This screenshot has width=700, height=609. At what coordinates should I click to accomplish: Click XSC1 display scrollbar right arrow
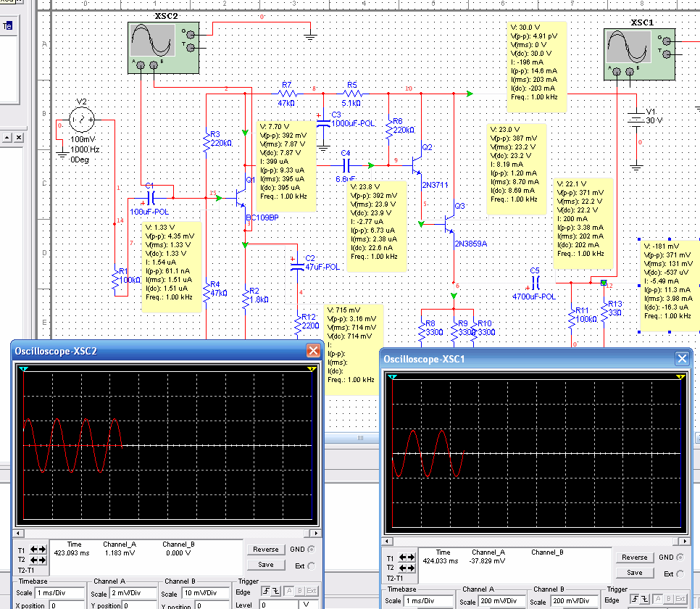coord(685,541)
